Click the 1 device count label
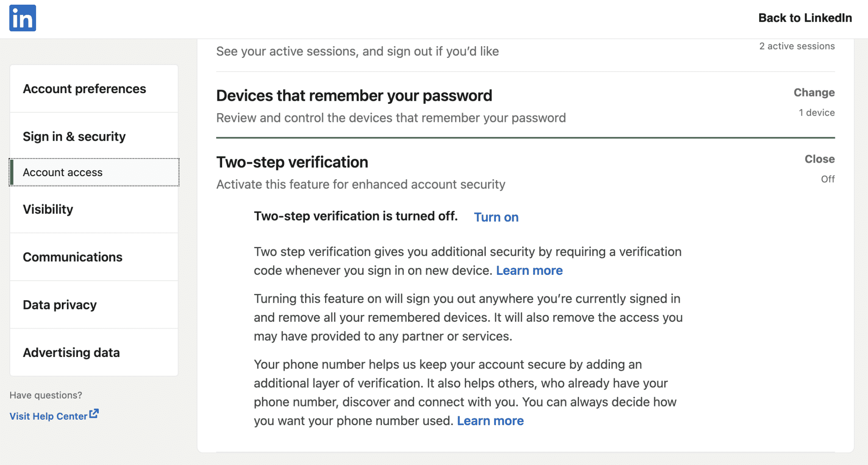This screenshot has height=465, width=868. click(x=817, y=113)
